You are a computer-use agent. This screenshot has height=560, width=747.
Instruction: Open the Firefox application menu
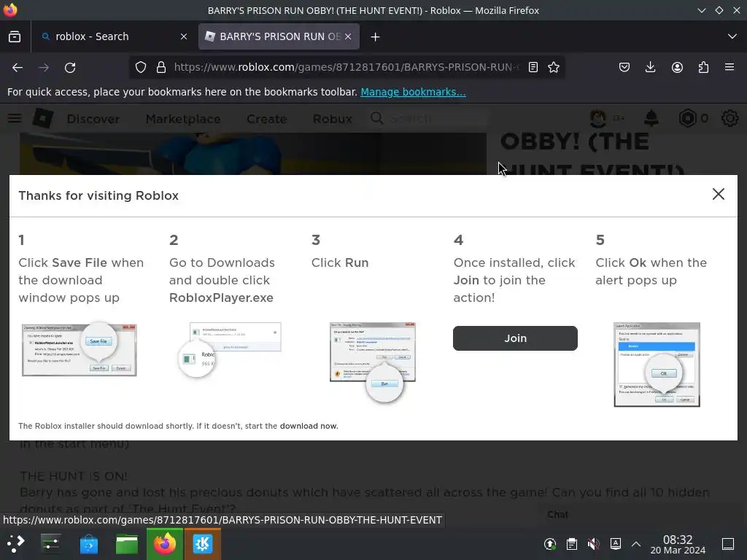[729, 68]
